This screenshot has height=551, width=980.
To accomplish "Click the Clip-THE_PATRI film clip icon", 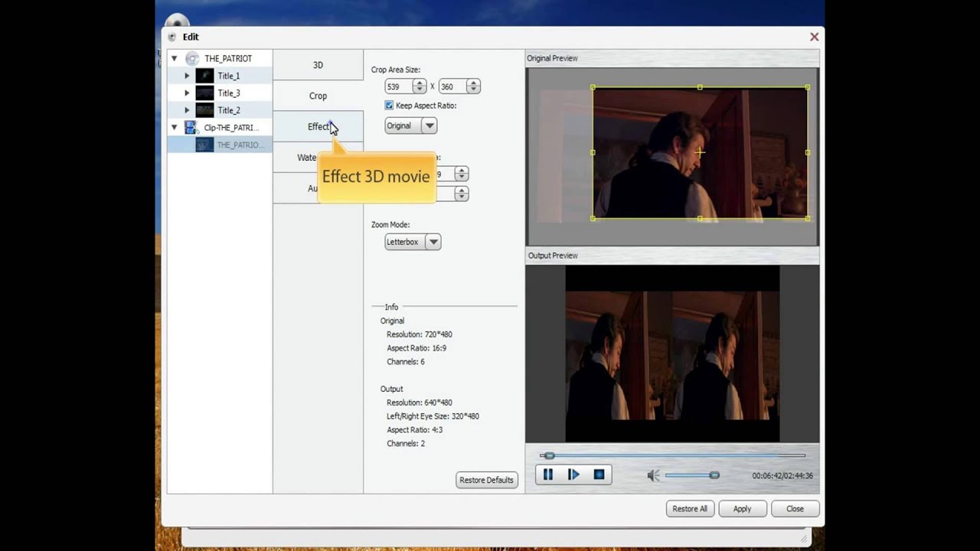I will [191, 128].
